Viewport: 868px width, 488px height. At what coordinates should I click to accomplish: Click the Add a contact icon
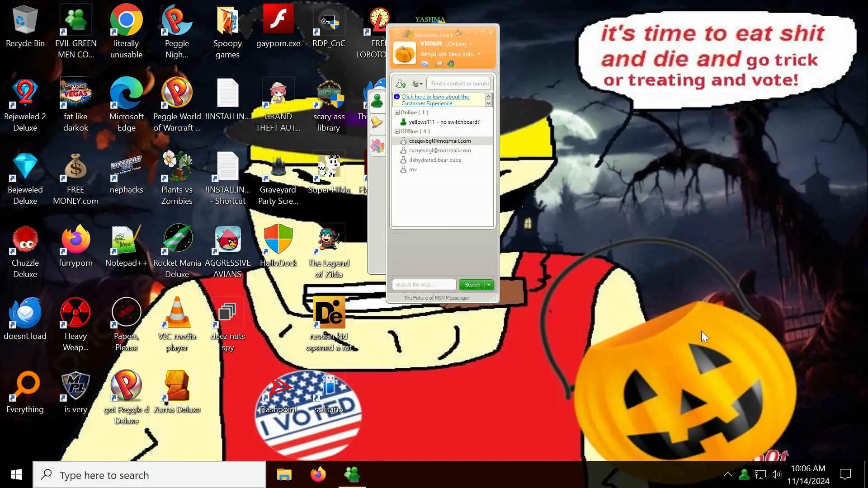[401, 84]
